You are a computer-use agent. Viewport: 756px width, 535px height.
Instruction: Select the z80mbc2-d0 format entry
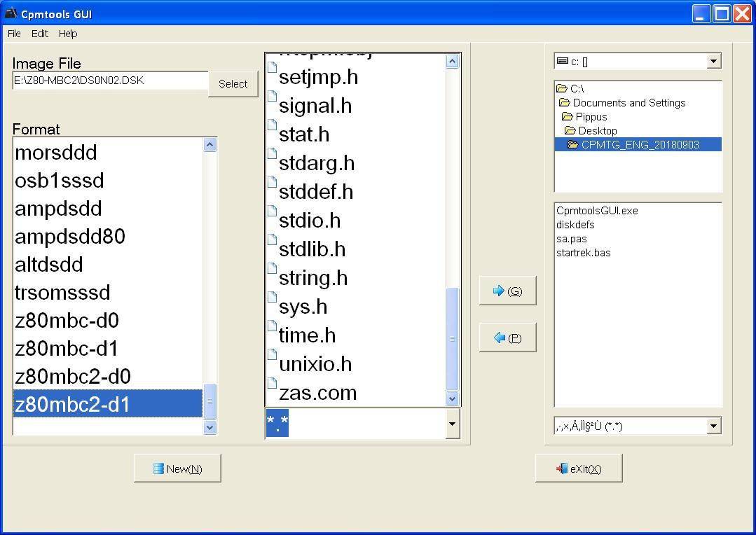pyautogui.click(x=73, y=377)
